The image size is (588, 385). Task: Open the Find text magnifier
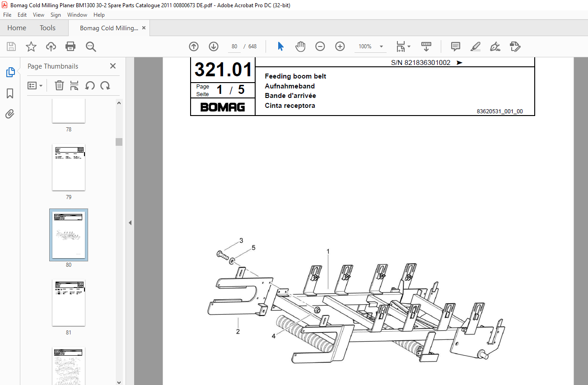[91, 46]
